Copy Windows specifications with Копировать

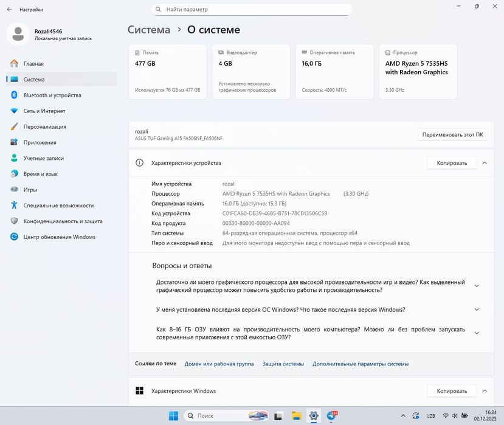(452, 391)
